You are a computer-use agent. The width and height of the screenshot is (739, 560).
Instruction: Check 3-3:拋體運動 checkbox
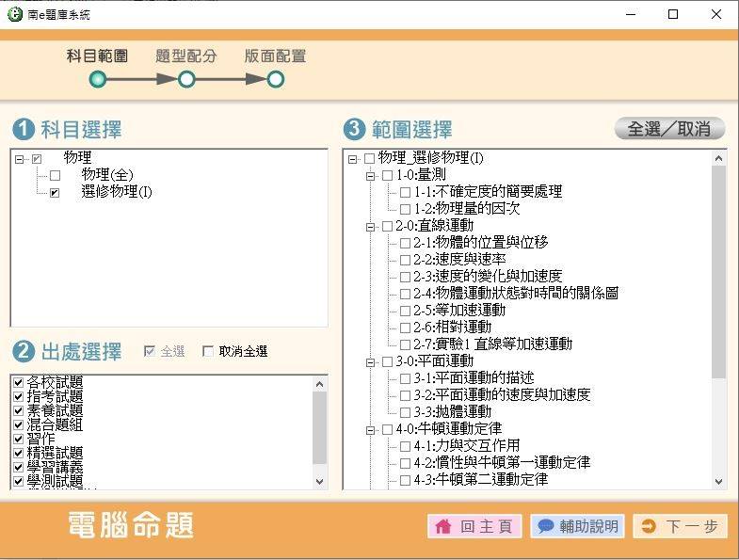tap(406, 412)
